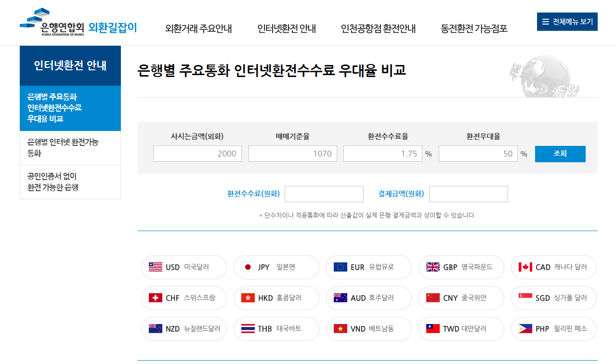The image size is (616, 364).
Task: Open 인터넷환전 안내 top menu
Action: coord(287,29)
